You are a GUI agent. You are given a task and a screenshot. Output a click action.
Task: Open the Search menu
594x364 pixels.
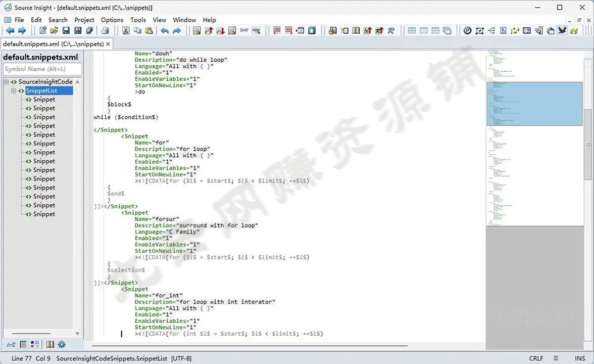click(x=58, y=20)
